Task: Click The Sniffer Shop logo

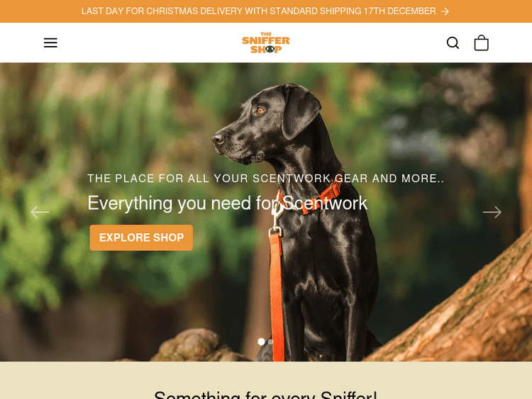Action: tap(266, 43)
